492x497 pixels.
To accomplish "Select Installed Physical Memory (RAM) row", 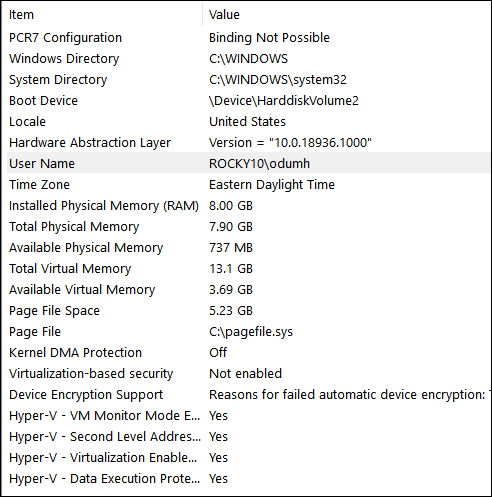I will 248,206.
